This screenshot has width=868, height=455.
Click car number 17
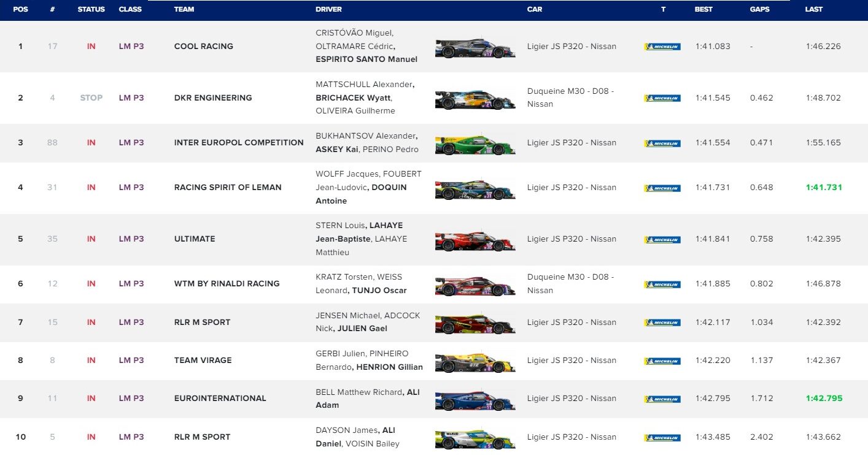pos(53,46)
